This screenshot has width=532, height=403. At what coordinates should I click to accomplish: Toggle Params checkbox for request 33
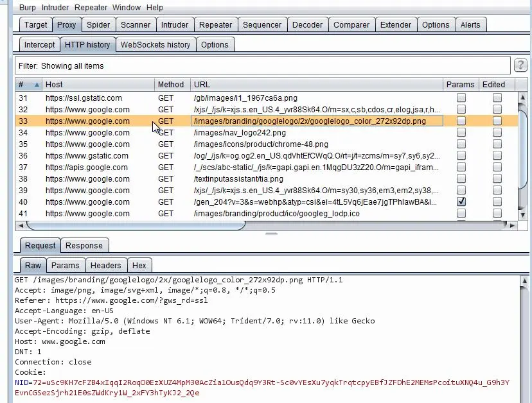(461, 121)
